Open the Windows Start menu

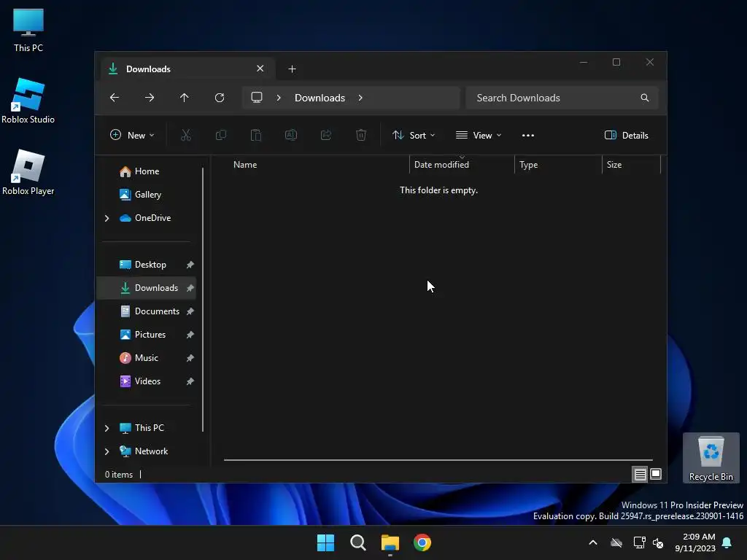326,542
